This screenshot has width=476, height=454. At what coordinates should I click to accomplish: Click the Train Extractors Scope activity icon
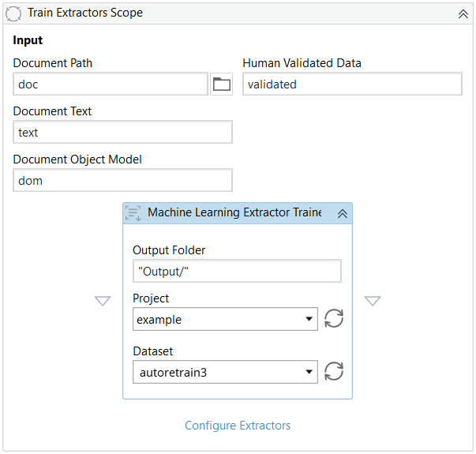coord(13,13)
